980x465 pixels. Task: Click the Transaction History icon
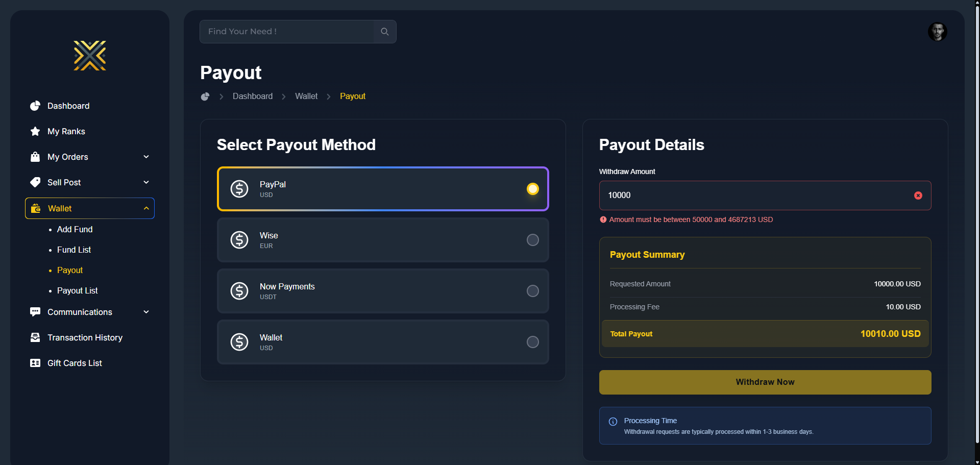[x=35, y=337]
